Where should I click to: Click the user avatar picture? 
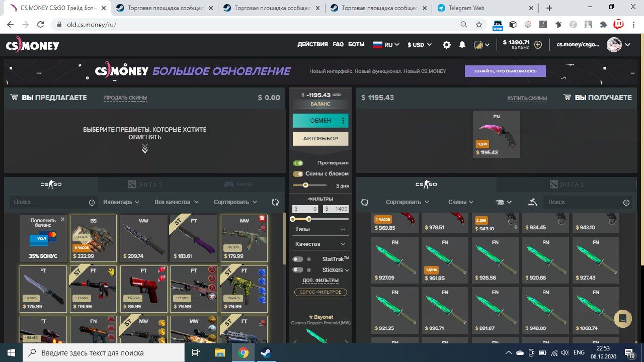pos(614,45)
